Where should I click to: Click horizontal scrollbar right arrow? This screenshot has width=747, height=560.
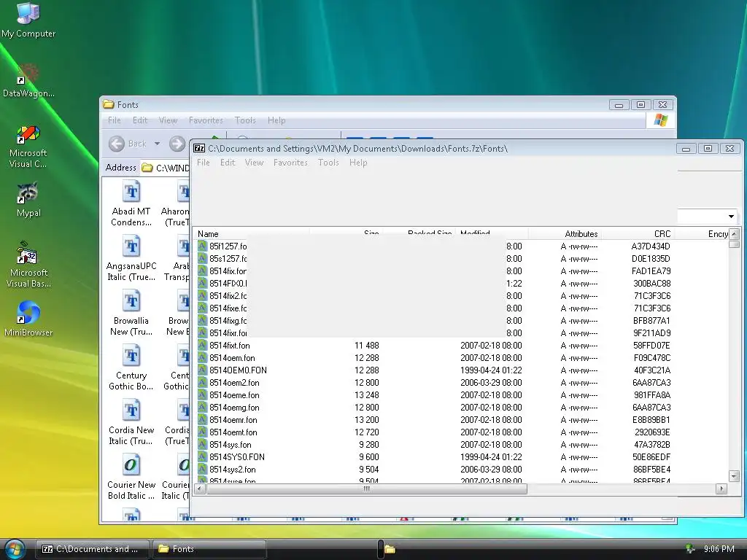(721, 489)
